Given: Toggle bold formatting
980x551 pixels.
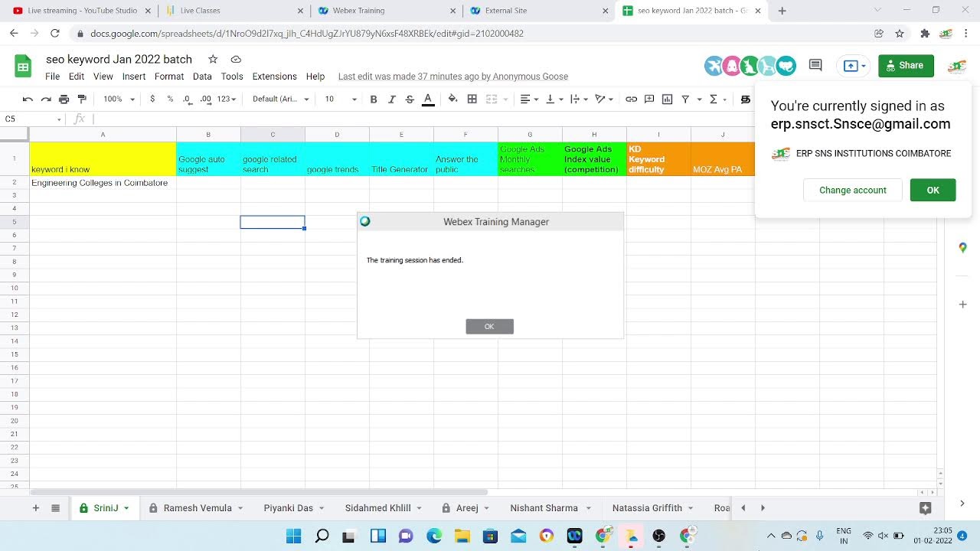Looking at the screenshot, I should click(x=374, y=99).
